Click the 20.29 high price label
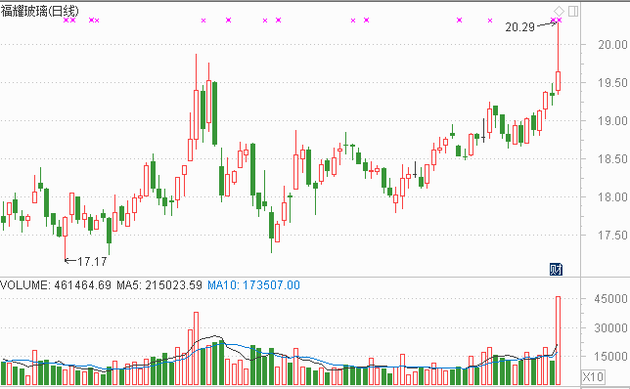This screenshot has height=389, width=630. click(520, 27)
